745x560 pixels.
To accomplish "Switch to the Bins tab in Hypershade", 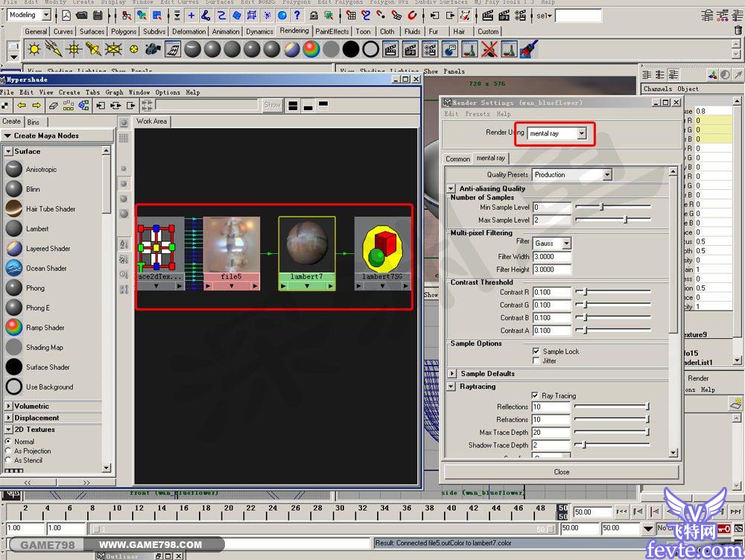I will coord(34,122).
